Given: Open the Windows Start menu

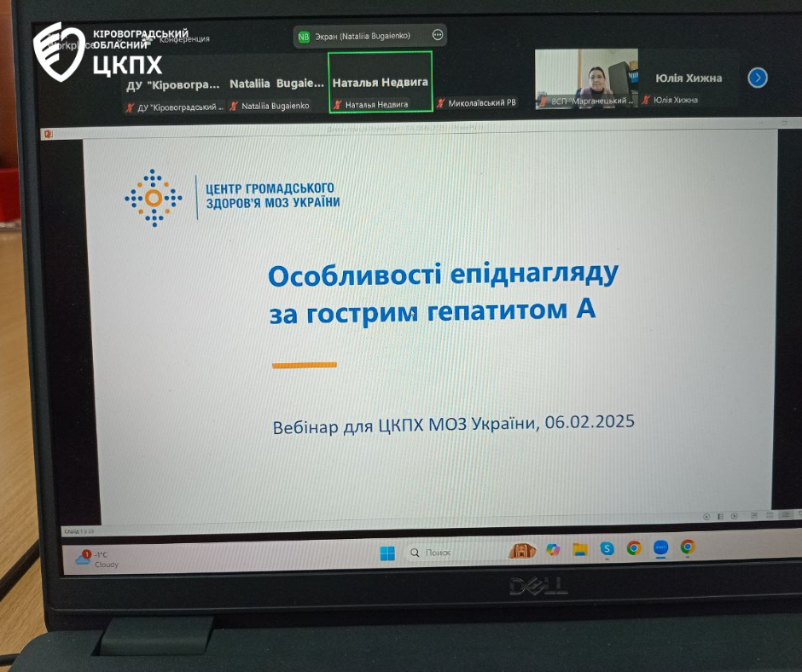Looking at the screenshot, I should pyautogui.click(x=387, y=553).
